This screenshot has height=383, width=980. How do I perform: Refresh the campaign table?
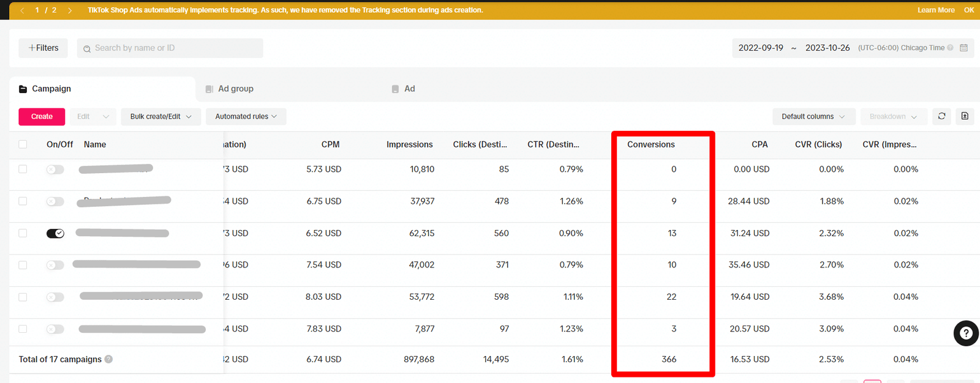point(941,116)
